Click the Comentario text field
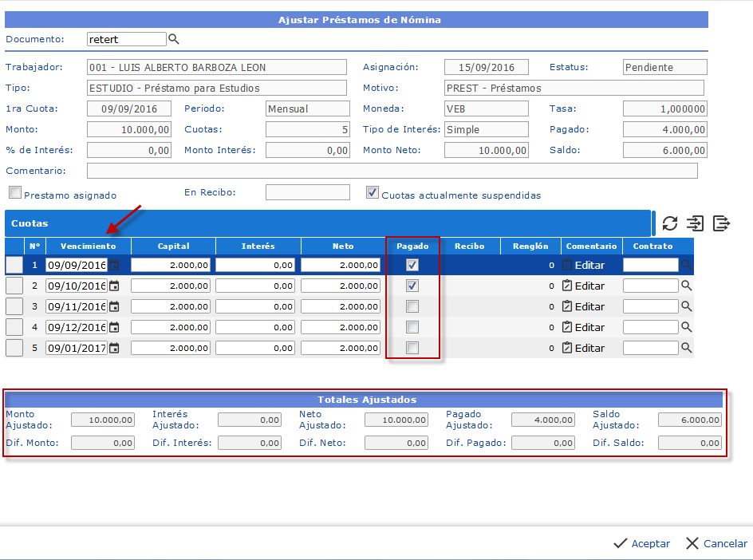The height and width of the screenshot is (560, 753). tap(392, 171)
